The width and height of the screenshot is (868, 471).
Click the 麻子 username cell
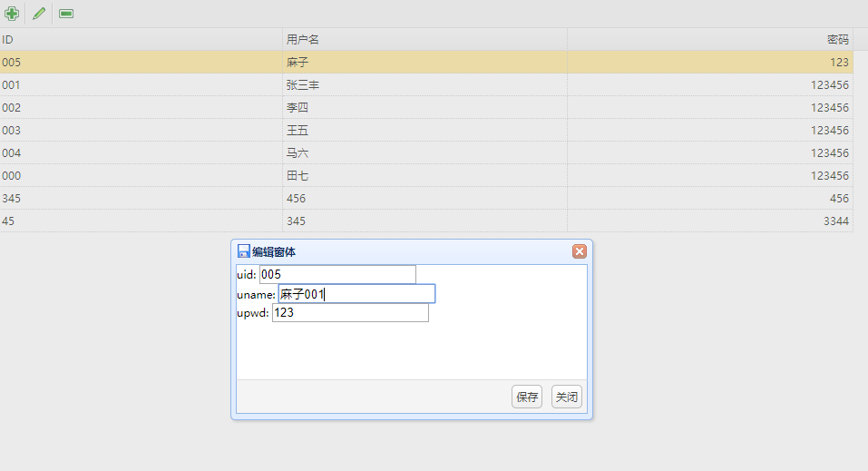[x=424, y=62]
